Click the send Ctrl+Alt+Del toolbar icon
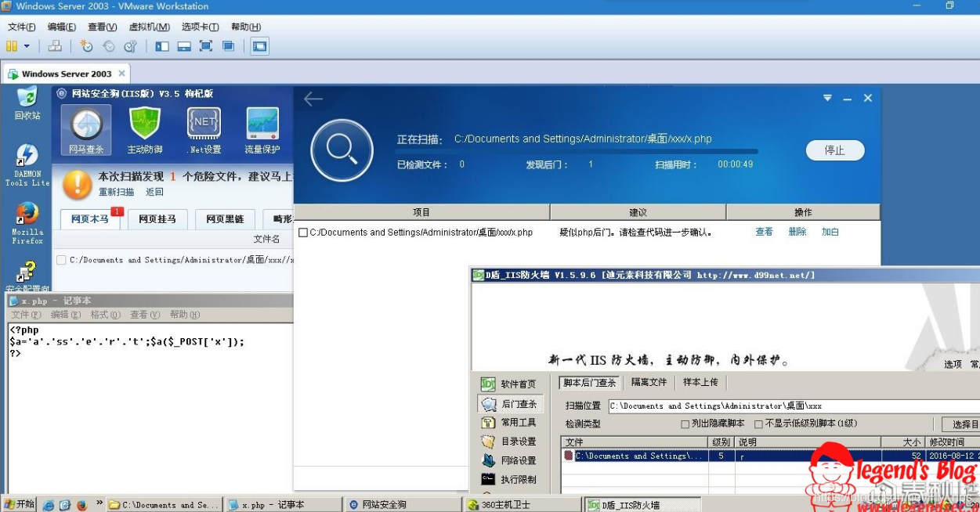980x512 pixels. pyautogui.click(x=55, y=46)
